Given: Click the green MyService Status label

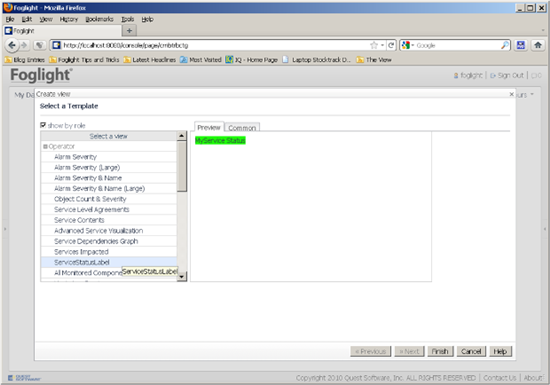Looking at the screenshot, I should click(x=220, y=141).
